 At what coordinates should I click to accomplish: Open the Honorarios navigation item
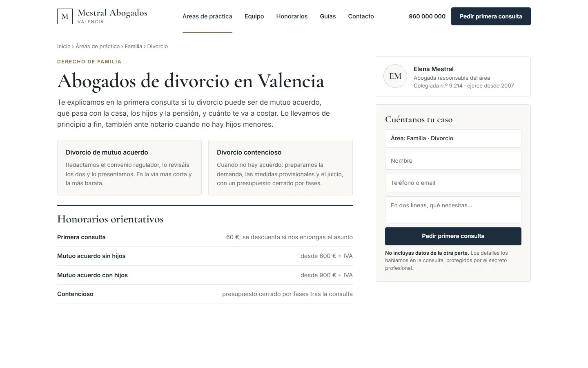pos(292,16)
